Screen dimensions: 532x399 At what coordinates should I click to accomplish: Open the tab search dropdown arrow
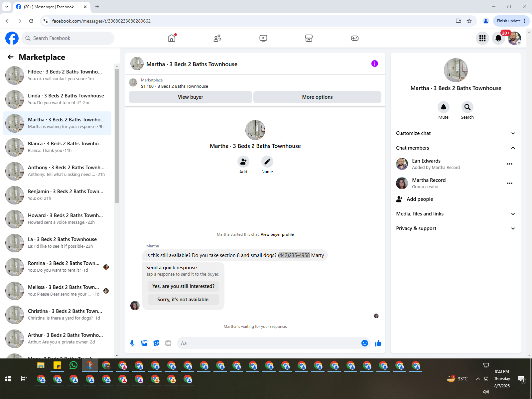pyautogui.click(x=7, y=7)
